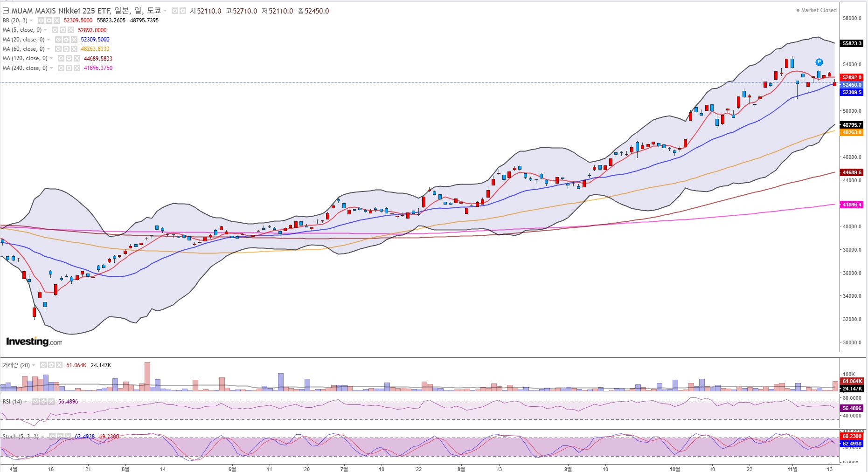The height and width of the screenshot is (472, 868).
Task: Click the 8월 date label on time axis
Action: click(x=461, y=469)
